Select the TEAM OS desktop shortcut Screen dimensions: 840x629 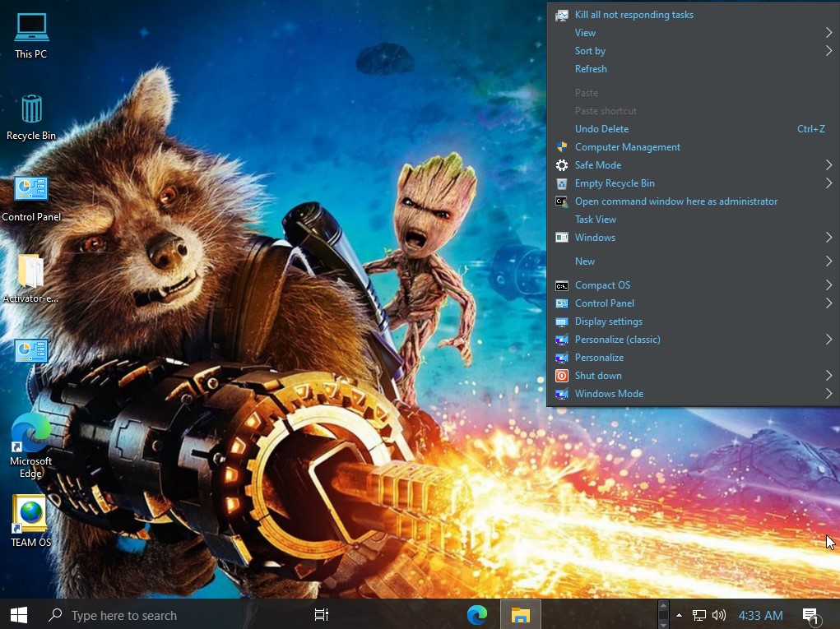pyautogui.click(x=30, y=521)
